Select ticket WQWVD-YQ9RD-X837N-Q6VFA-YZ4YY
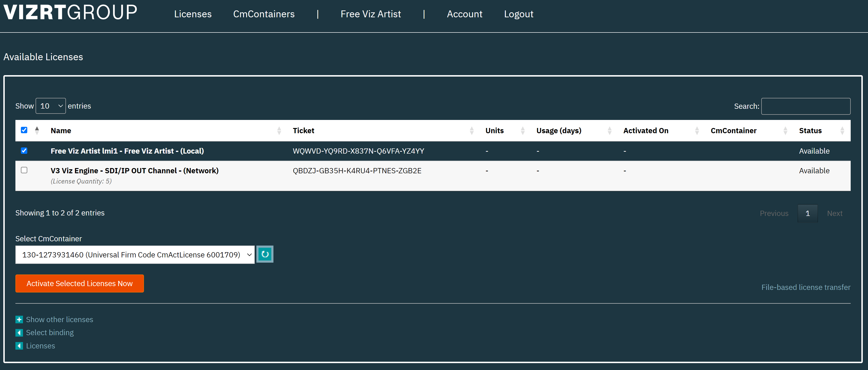This screenshot has width=868, height=370. (358, 151)
